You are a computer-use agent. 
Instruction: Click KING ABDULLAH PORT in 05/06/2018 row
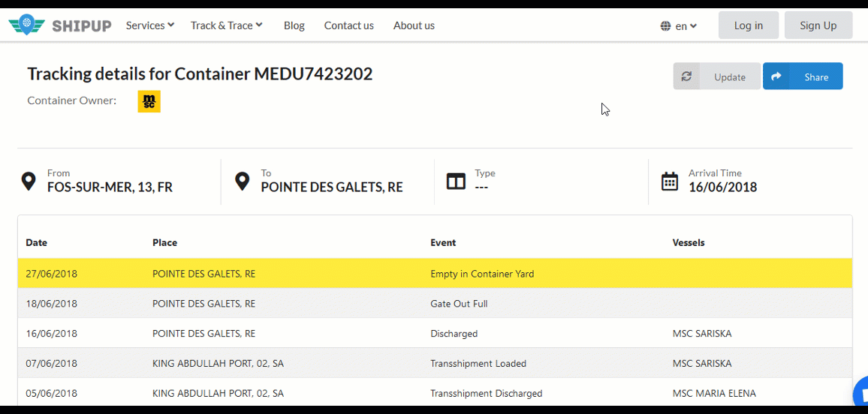[218, 393]
